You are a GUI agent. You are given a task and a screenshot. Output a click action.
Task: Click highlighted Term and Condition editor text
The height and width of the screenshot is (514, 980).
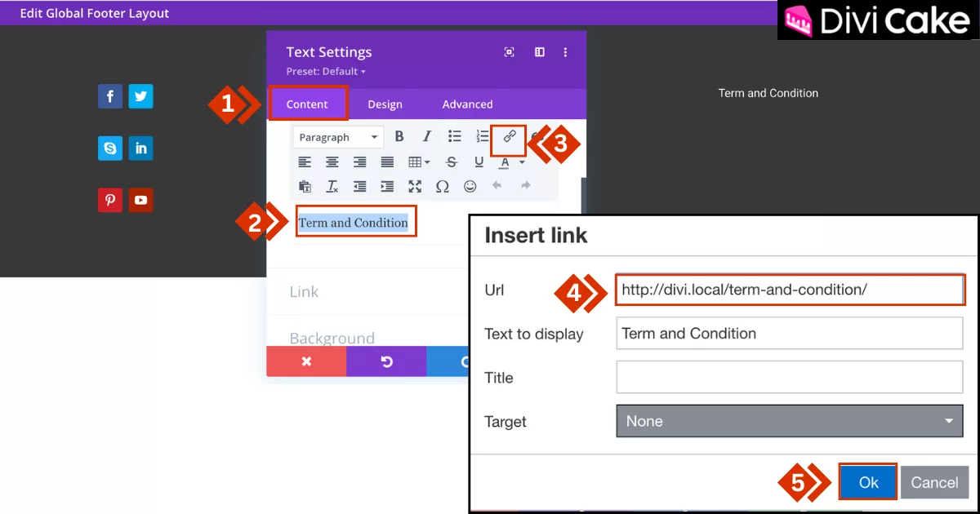[x=353, y=223]
